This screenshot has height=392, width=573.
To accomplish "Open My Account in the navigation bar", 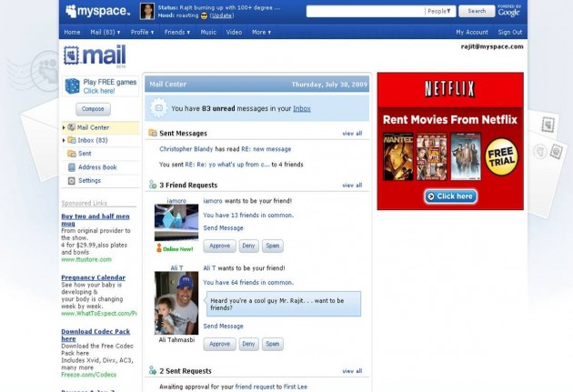I will 472,32.
